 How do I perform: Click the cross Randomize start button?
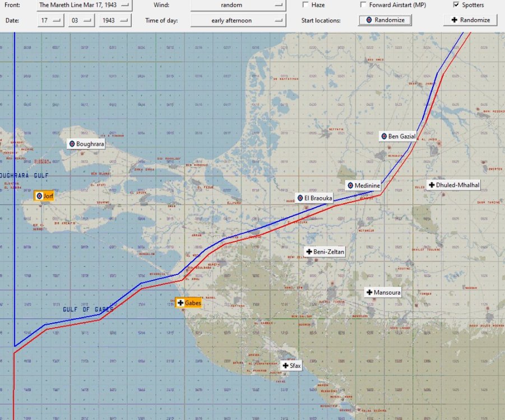click(x=470, y=20)
